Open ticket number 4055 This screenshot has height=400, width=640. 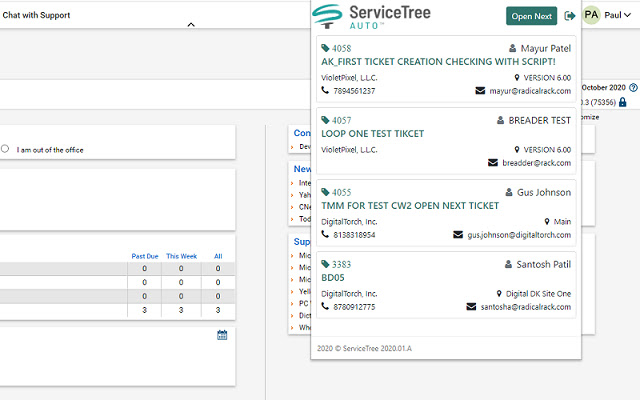point(341,192)
